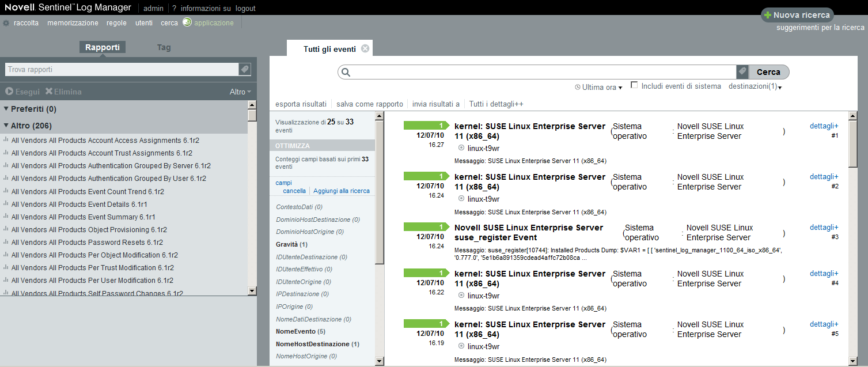Open suggerimenti per la ricerca link
This screenshot has width=868, height=367.
click(x=820, y=27)
